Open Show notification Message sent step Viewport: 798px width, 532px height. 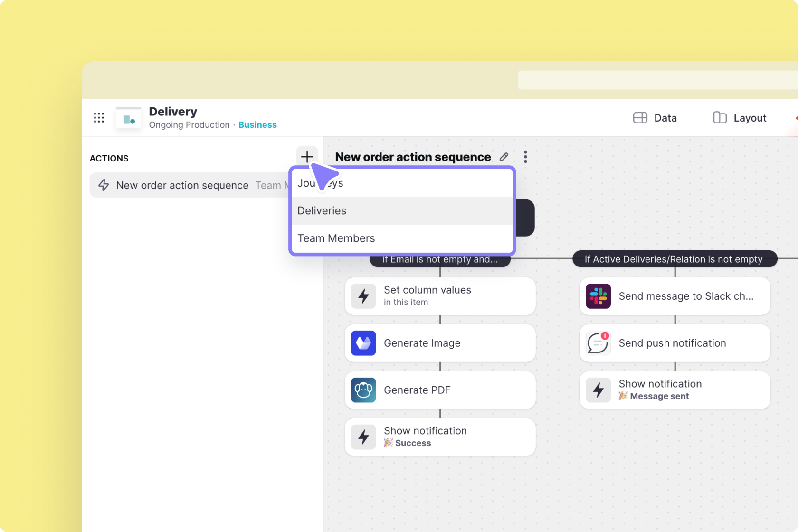pyautogui.click(x=674, y=390)
